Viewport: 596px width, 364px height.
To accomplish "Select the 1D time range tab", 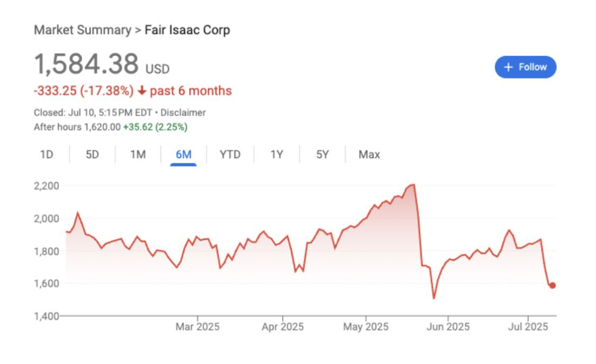I will [x=47, y=154].
